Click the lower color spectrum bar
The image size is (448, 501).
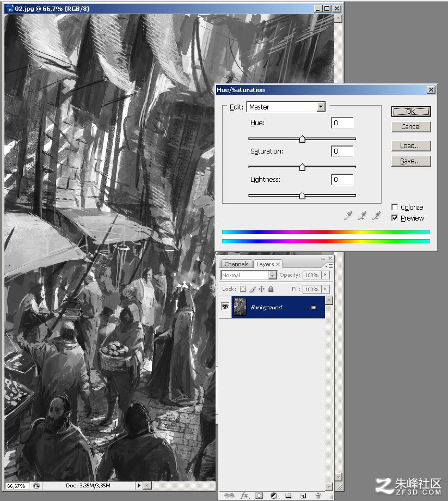click(x=326, y=241)
